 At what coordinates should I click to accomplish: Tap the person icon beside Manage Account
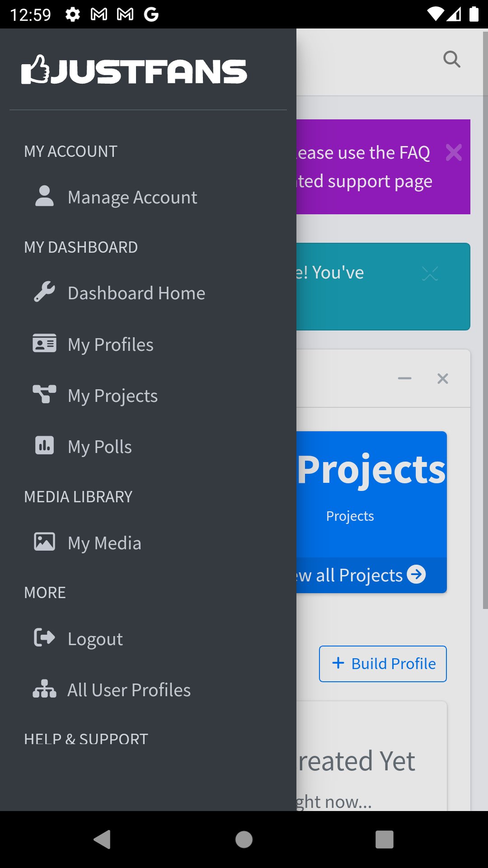[x=44, y=196]
